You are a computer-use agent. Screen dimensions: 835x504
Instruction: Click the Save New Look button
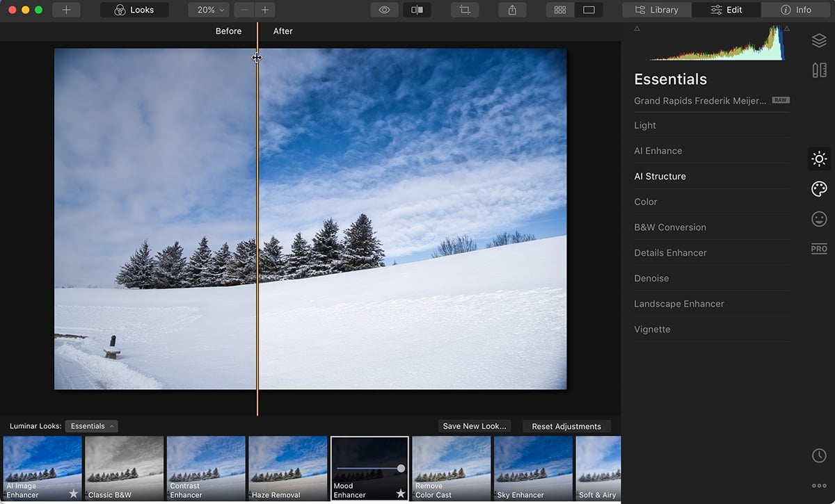click(475, 426)
